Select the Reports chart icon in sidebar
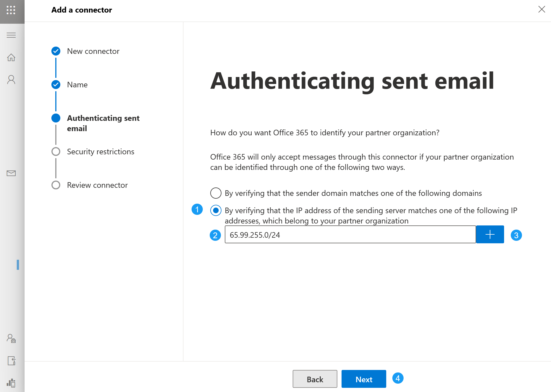This screenshot has height=392, width=551. 11,383
